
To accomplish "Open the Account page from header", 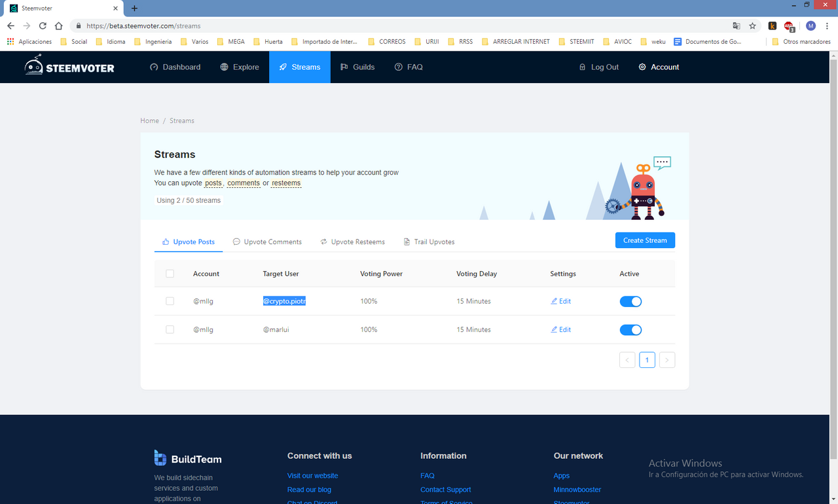I will pos(659,67).
